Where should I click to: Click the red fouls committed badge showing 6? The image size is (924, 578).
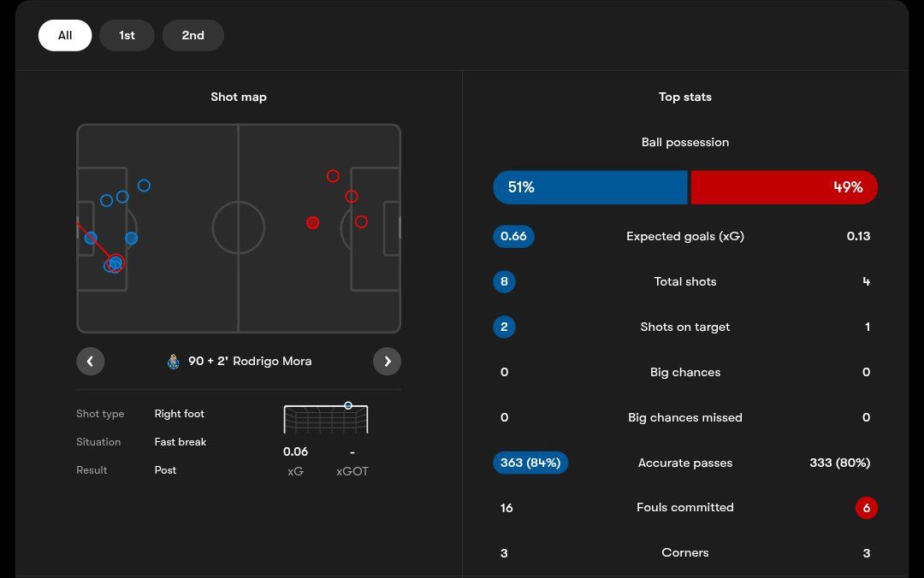coord(867,507)
